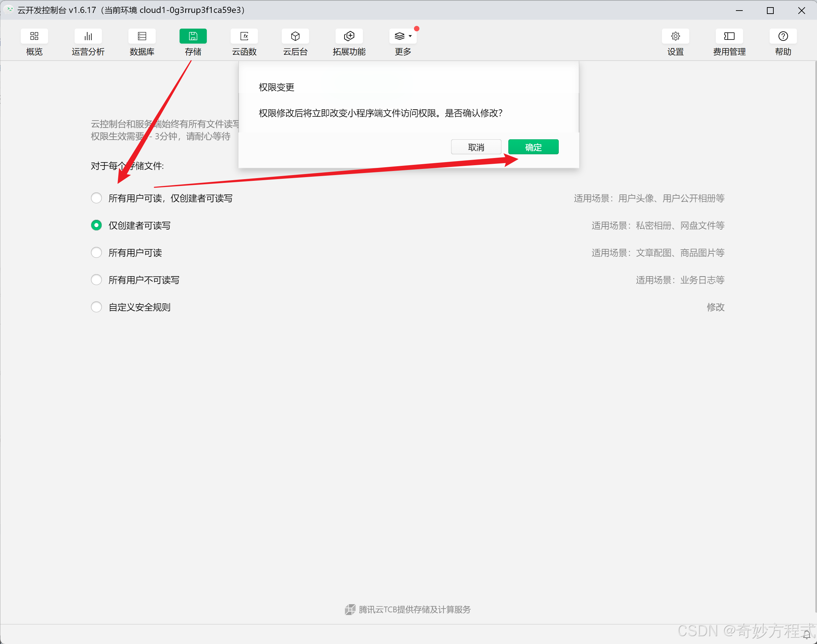The image size is (817, 644).
Task: Open 运营分析 analytics icon
Action: pyautogui.click(x=88, y=36)
